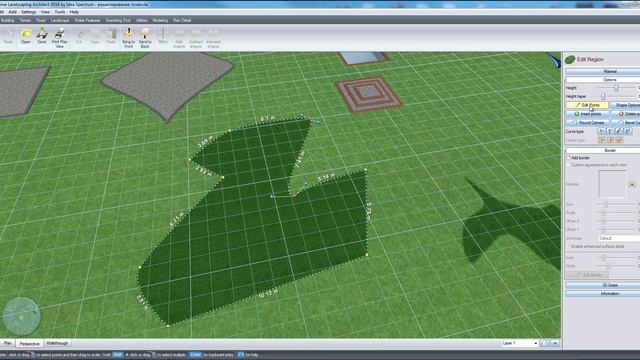Click the Redo icon in toolbar
Screen dimensions: 640x360
pyautogui.click(x=8, y=36)
